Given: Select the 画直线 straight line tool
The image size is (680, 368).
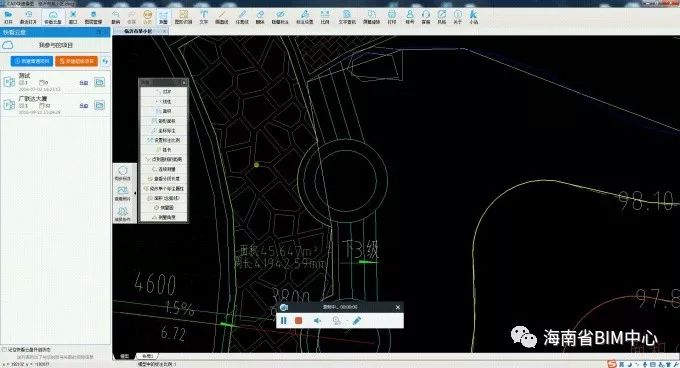Looking at the screenshot, I should coord(222,17).
